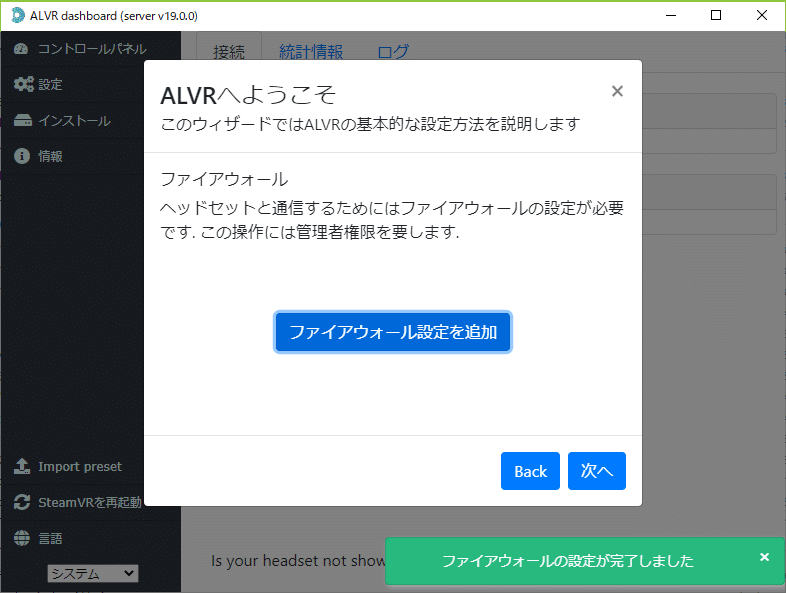Open コントロールパネル in the sidebar
The image size is (786, 593).
92,49
